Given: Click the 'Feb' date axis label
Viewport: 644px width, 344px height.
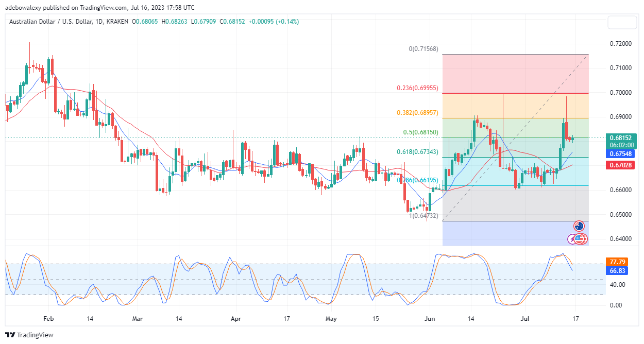Looking at the screenshot, I should (48, 319).
